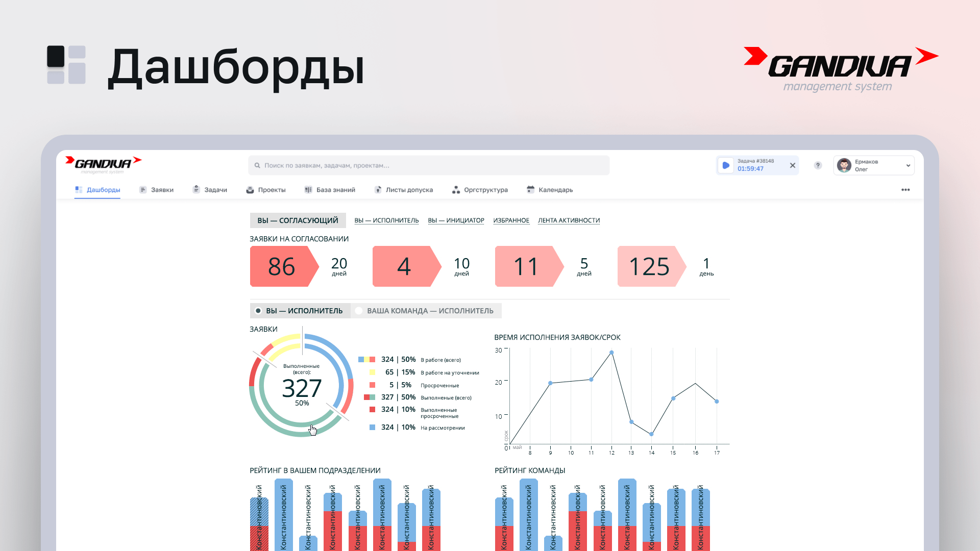
Task: Go to the Задачи section
Action: [x=210, y=190]
